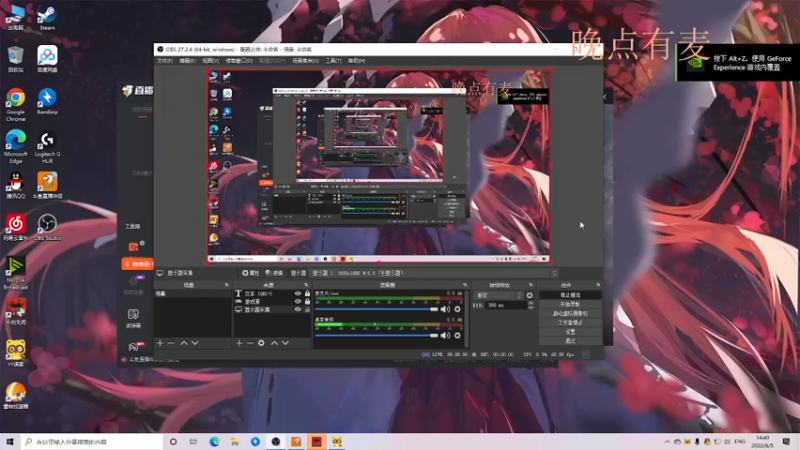Pop out the scenes dock panel icon
Screen dimensions: 800x450
(x=227, y=285)
